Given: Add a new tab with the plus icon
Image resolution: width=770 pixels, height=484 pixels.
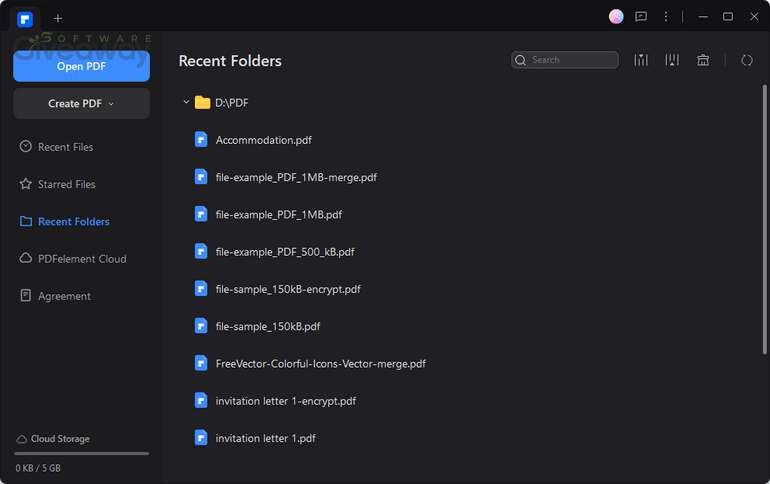Looking at the screenshot, I should 58,19.
